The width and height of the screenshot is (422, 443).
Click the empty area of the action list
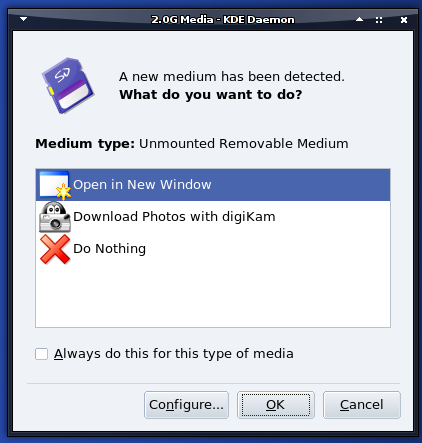pyautogui.click(x=213, y=296)
